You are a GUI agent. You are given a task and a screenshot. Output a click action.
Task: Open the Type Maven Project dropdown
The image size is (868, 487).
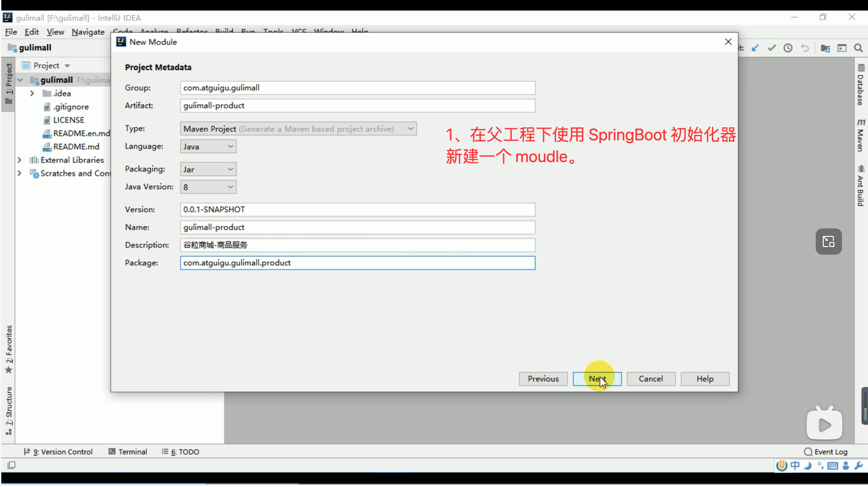[298, 129]
